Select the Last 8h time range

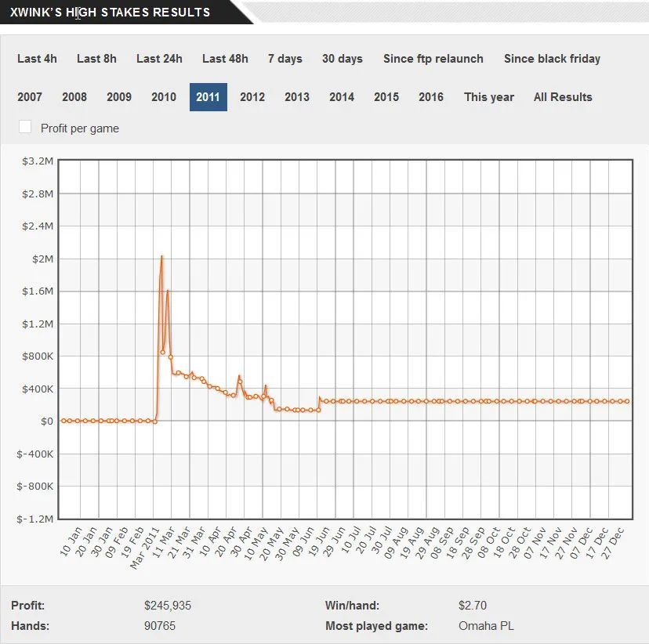click(x=96, y=59)
